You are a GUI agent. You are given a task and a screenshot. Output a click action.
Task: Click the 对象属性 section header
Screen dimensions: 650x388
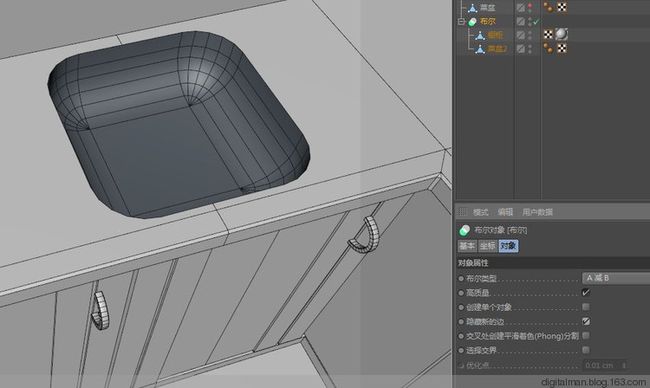tap(553, 263)
